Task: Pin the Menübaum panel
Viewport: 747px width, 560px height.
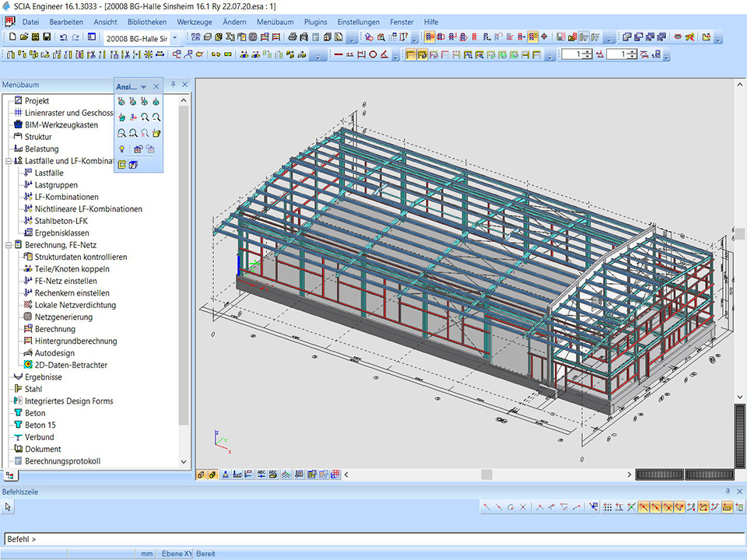Action: pos(173,85)
